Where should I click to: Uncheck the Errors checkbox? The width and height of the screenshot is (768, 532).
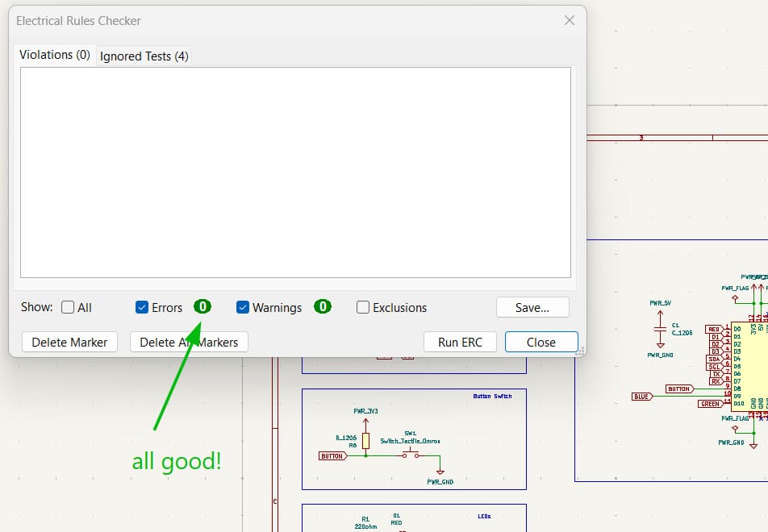click(x=141, y=307)
